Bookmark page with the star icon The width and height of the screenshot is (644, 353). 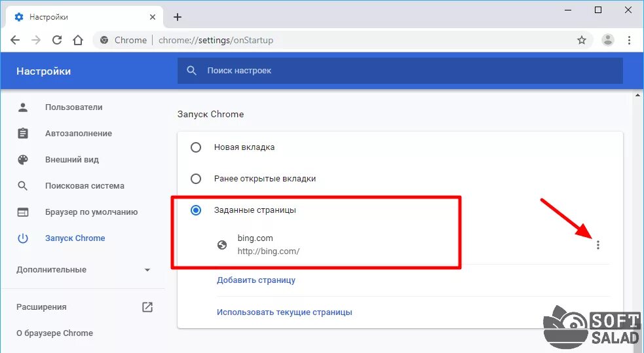pyautogui.click(x=582, y=40)
